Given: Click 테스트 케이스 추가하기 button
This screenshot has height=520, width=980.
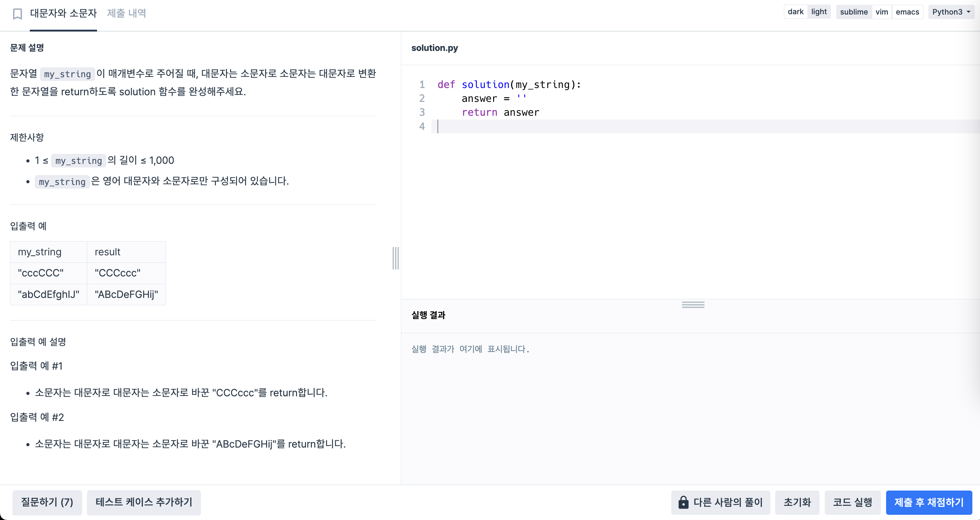Looking at the screenshot, I should 144,502.
